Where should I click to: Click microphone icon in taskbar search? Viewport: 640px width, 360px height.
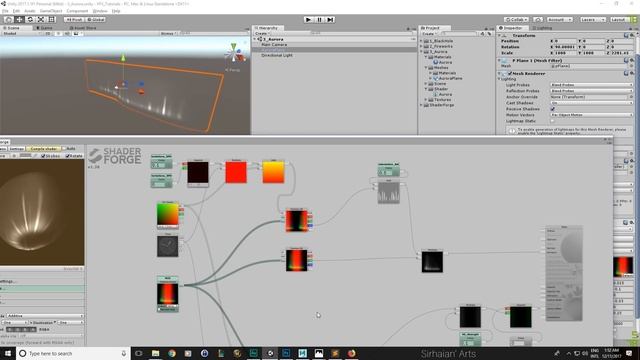click(x=124, y=353)
